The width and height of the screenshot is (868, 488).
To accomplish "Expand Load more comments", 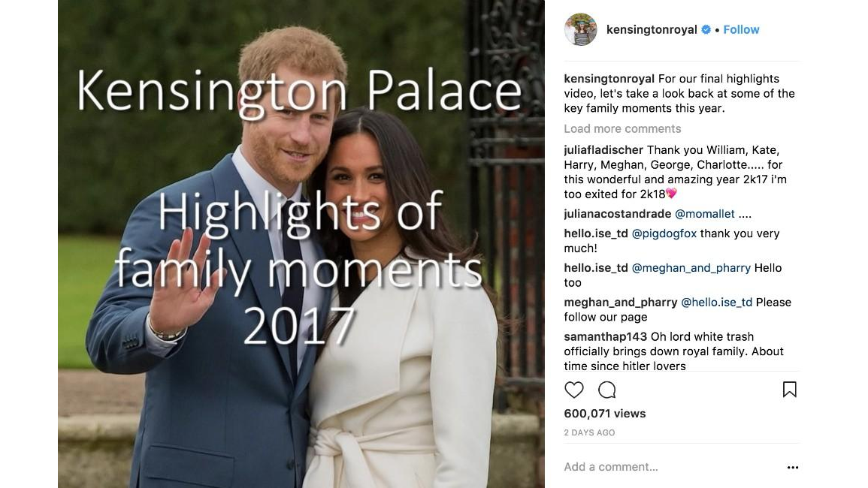I will tap(622, 129).
